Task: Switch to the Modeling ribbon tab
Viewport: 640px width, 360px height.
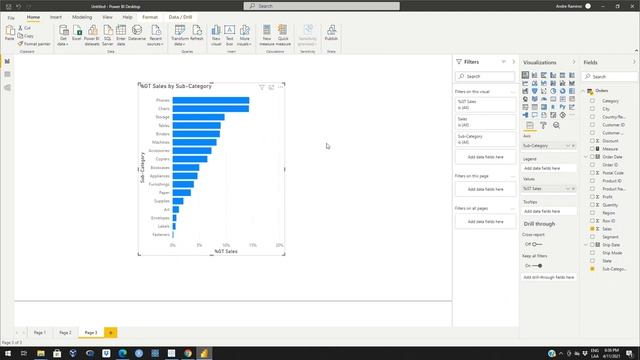Action: coord(82,17)
